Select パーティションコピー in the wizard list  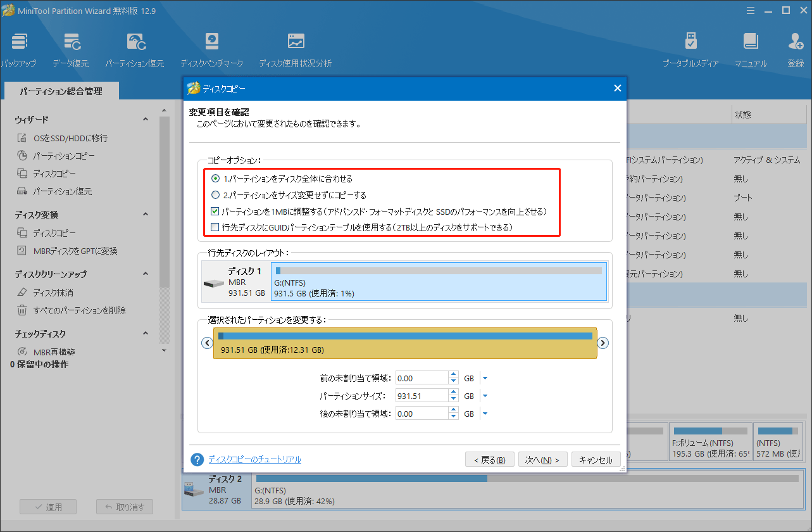coord(64,156)
